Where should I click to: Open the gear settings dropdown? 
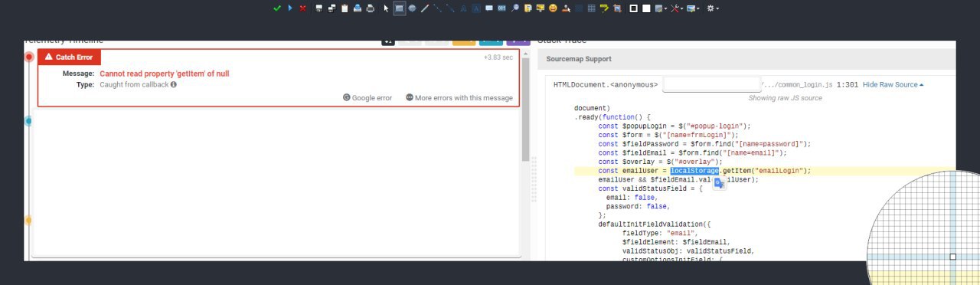pos(713,8)
